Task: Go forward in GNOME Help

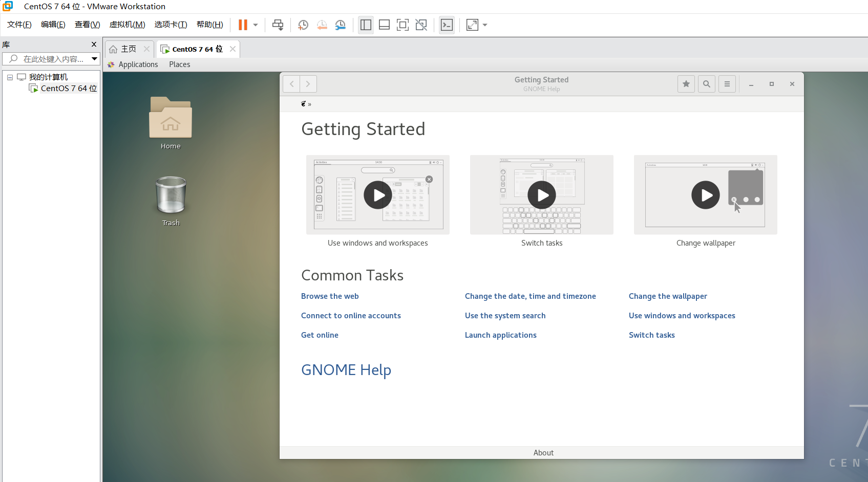Action: (x=308, y=84)
